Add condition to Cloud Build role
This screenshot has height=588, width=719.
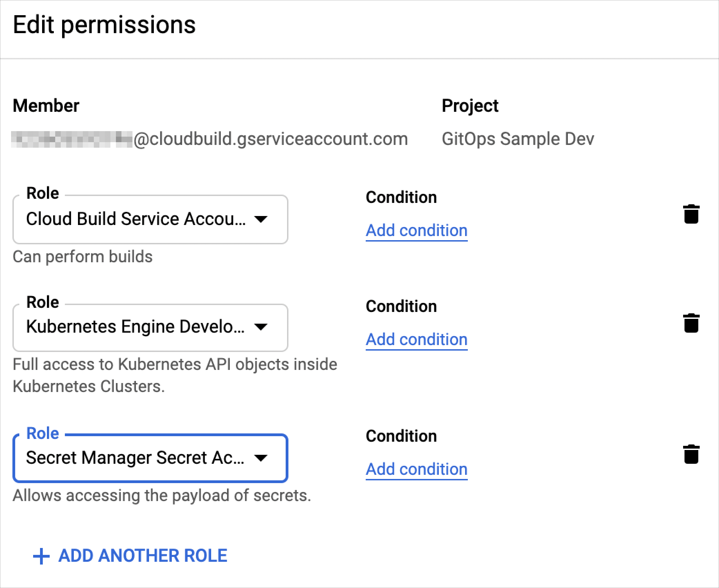click(416, 231)
